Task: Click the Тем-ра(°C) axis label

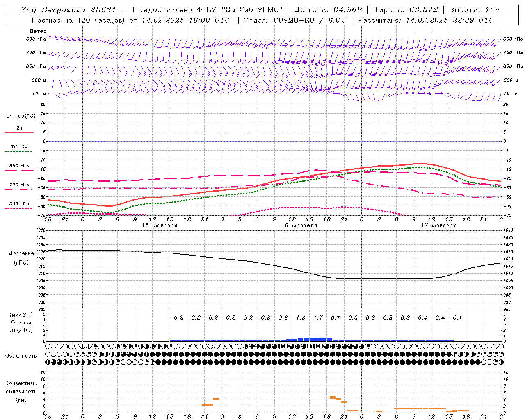Action: (19, 116)
